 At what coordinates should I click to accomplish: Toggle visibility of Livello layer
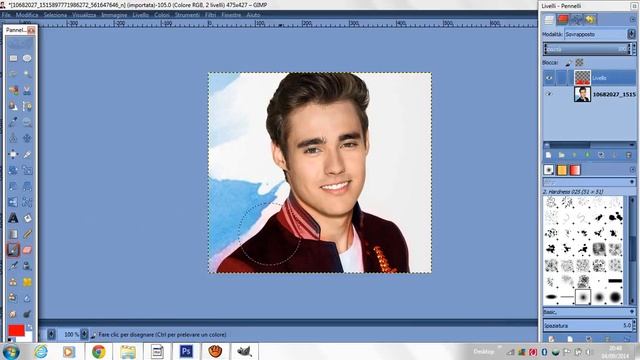pyautogui.click(x=549, y=78)
